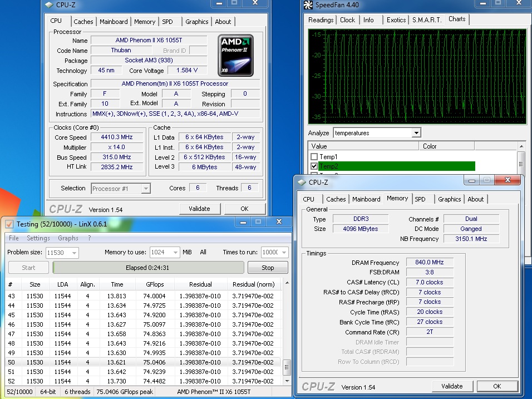532x399 pixels.
Task: Open the Graphs menu in LinX
Action: coord(68,238)
